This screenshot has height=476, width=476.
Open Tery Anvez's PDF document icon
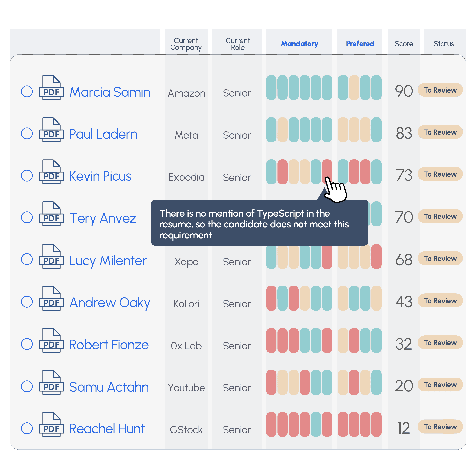[x=51, y=214]
